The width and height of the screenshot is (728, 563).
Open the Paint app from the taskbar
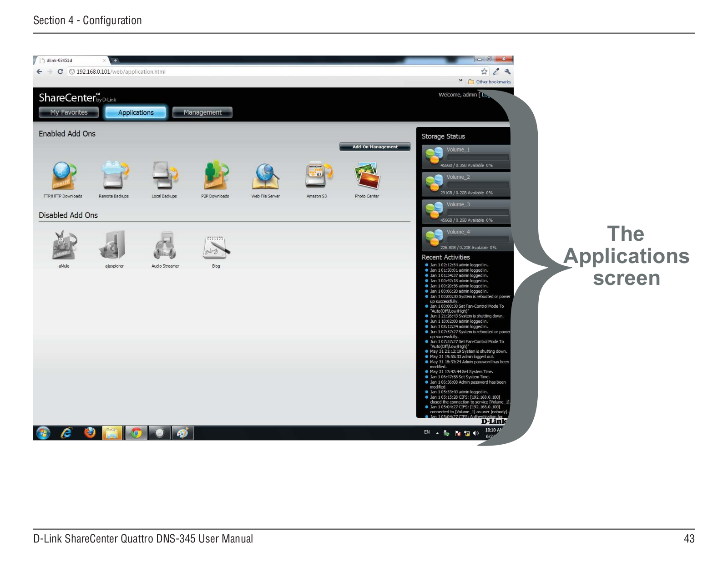[x=182, y=433]
